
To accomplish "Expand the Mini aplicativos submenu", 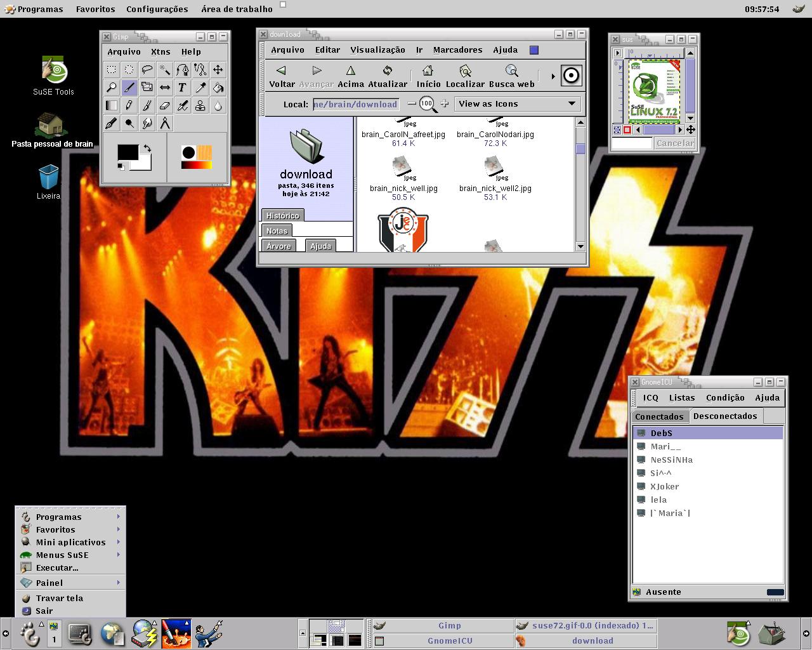I will coord(70,542).
